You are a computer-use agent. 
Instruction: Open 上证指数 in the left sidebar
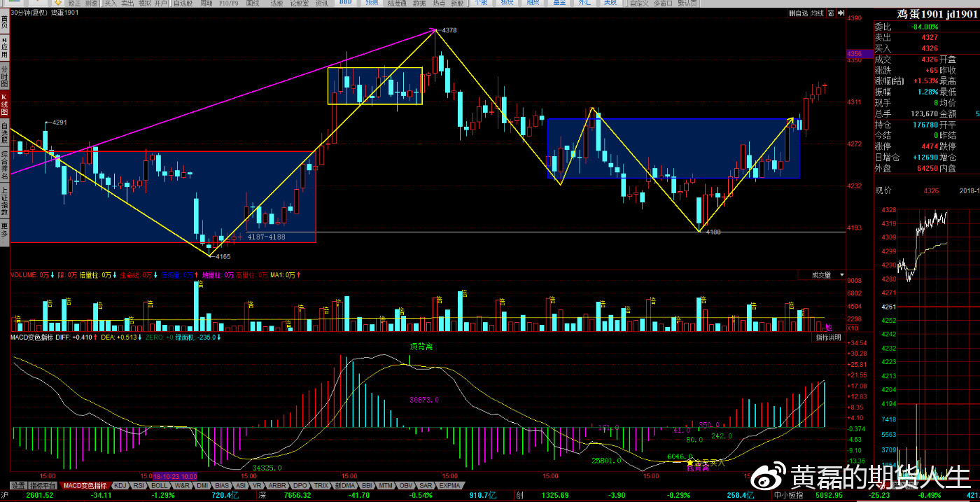tap(4, 201)
